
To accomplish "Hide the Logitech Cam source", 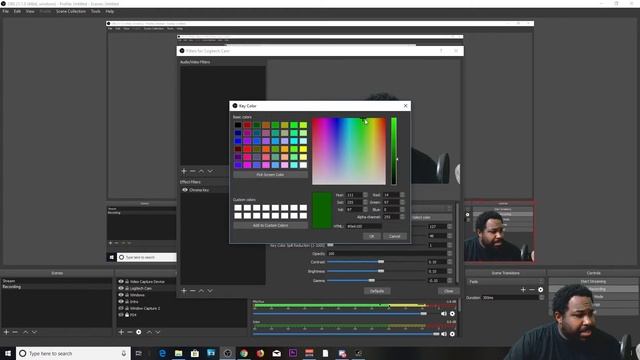I will [121, 288].
